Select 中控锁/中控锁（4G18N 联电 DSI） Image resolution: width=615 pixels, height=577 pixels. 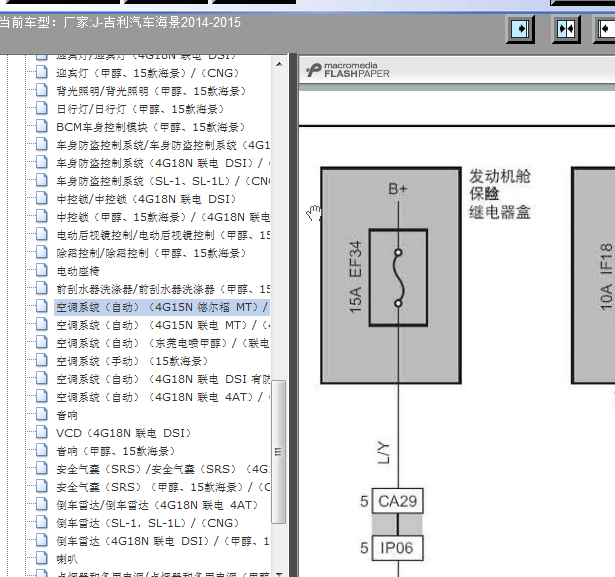tap(146, 200)
